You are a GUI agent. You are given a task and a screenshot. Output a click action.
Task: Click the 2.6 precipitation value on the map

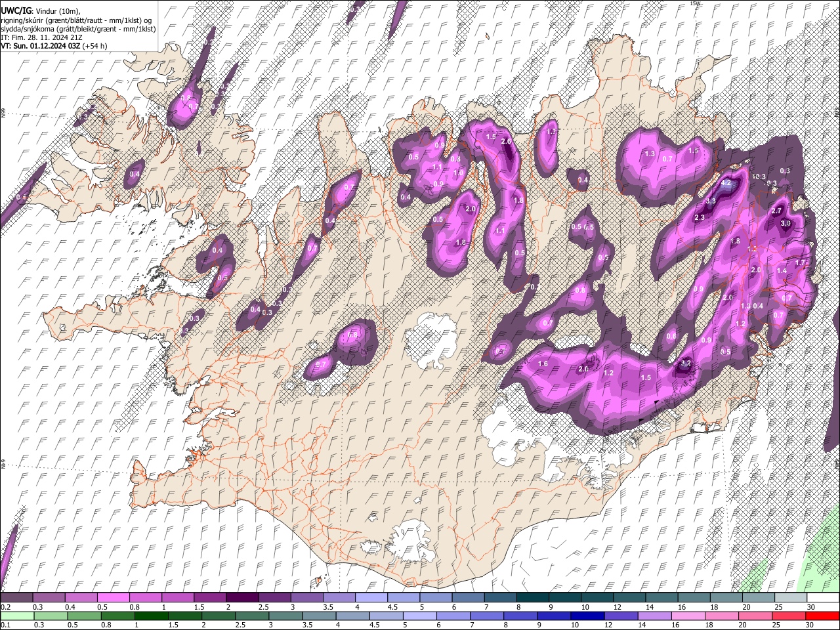[x=506, y=141]
